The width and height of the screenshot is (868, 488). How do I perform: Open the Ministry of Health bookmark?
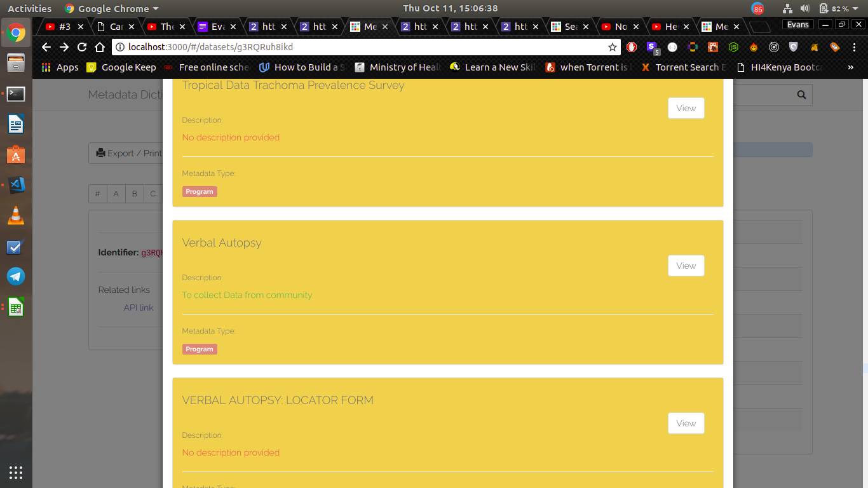click(398, 67)
